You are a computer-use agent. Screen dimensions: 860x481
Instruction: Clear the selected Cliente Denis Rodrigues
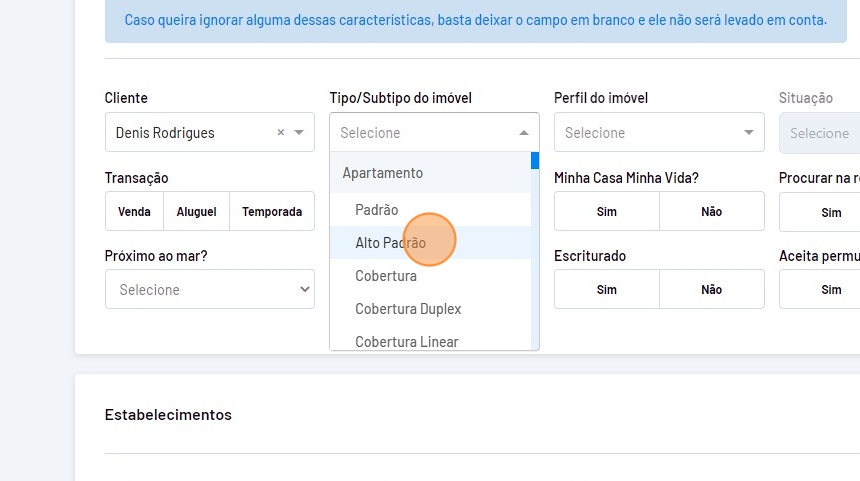pyautogui.click(x=281, y=132)
